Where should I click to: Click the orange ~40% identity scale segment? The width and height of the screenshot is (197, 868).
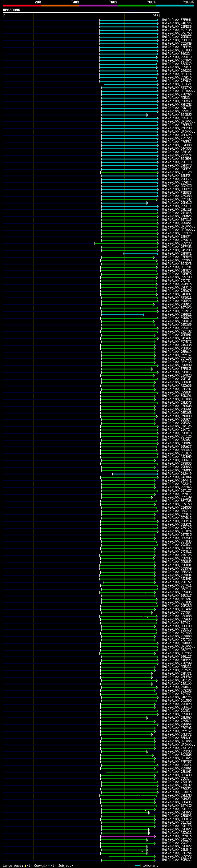[x=60, y=6]
